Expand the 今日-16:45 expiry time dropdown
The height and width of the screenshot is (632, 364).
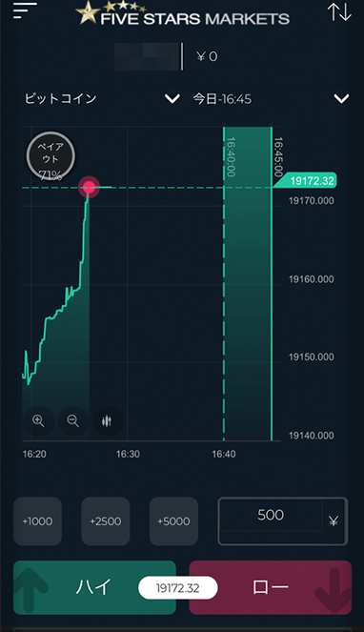[342, 99]
